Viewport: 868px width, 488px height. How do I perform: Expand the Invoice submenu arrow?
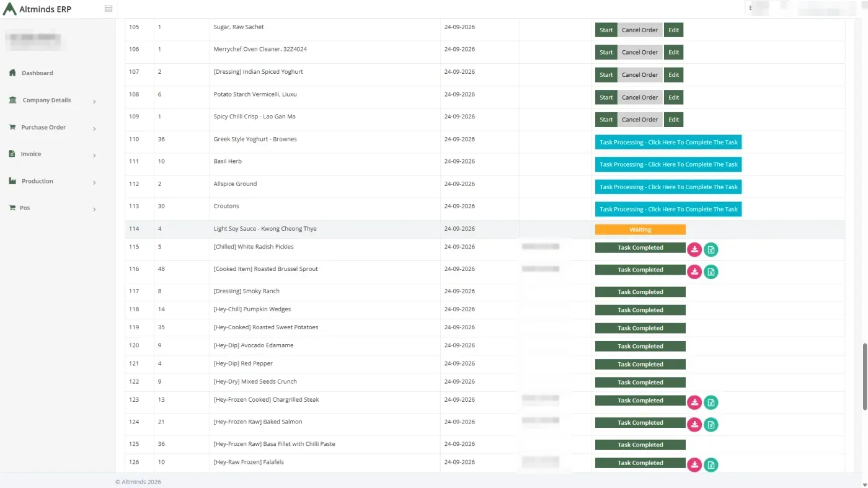pos(94,156)
